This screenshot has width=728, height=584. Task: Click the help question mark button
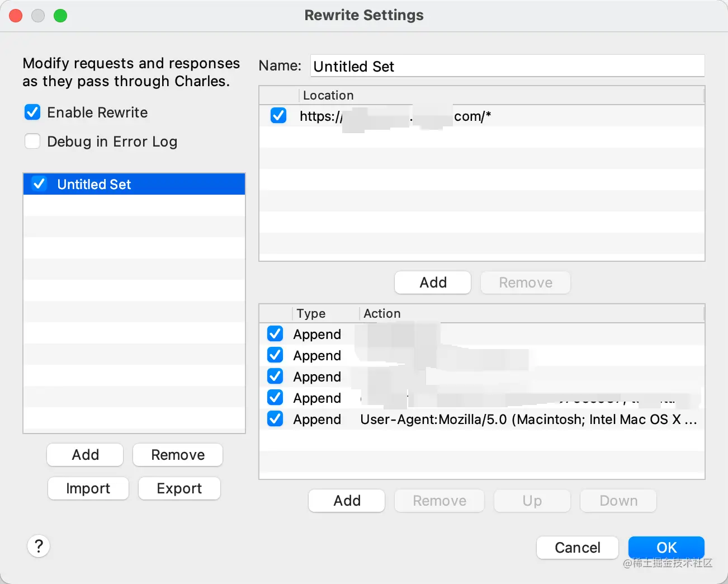click(39, 546)
